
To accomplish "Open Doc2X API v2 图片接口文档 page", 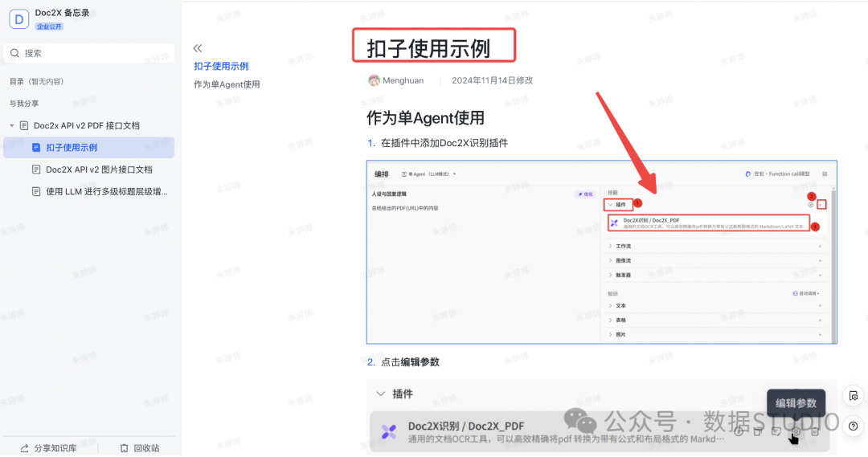I will click(99, 169).
